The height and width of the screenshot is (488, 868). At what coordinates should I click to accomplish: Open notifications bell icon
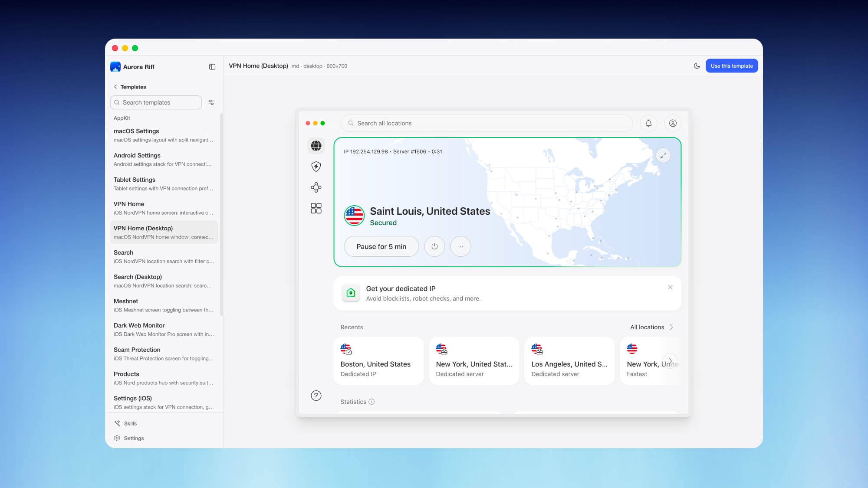(648, 123)
